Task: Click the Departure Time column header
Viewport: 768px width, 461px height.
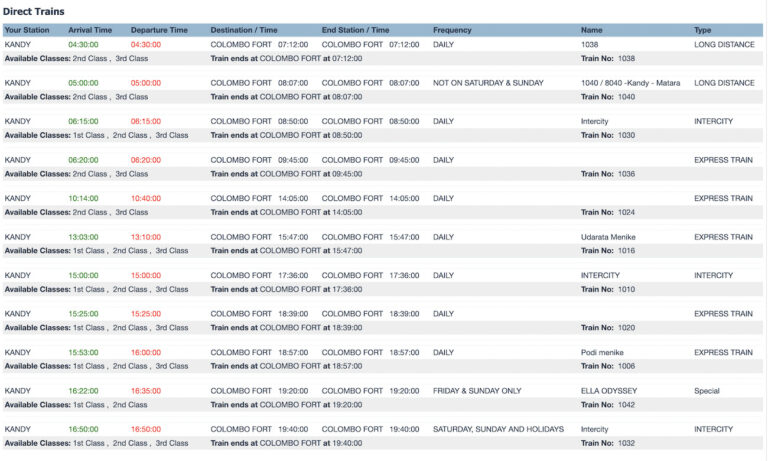Action: (x=158, y=30)
